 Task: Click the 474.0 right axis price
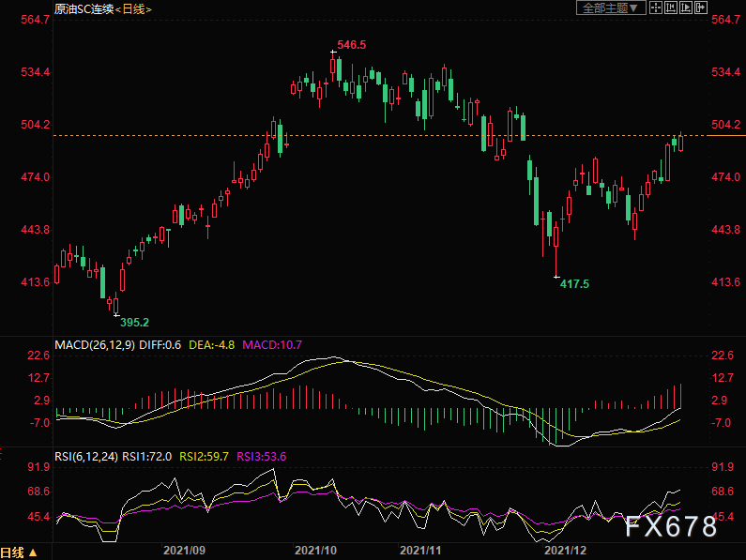pos(725,177)
